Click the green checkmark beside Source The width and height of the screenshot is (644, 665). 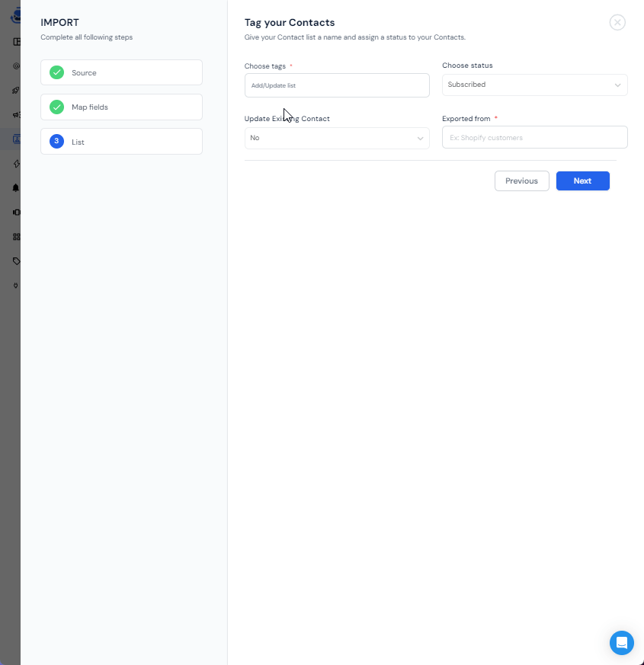(x=56, y=72)
